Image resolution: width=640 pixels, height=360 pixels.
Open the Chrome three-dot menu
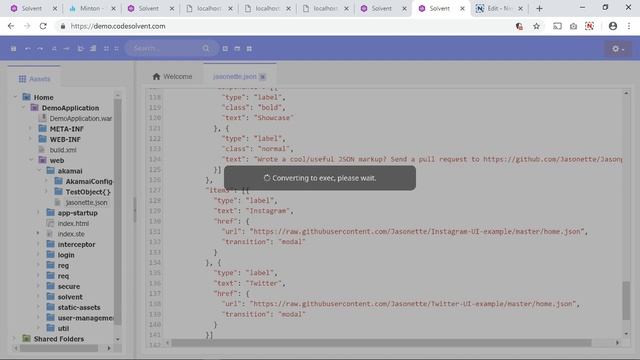tap(629, 26)
